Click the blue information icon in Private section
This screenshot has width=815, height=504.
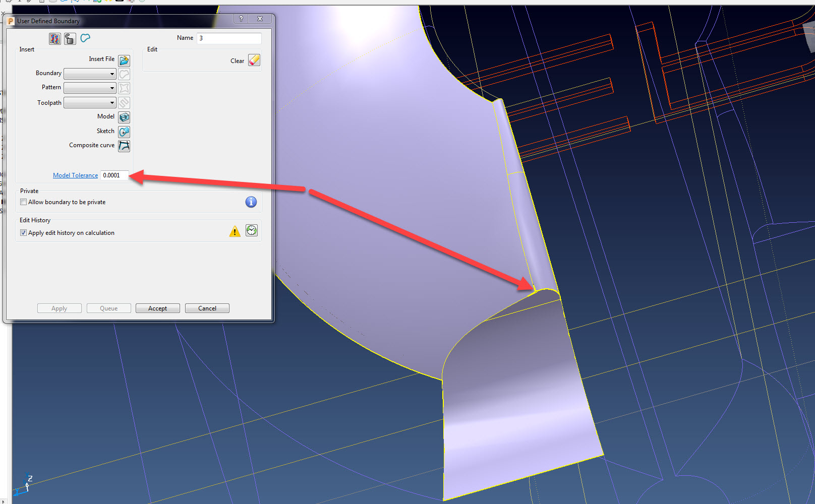[251, 202]
